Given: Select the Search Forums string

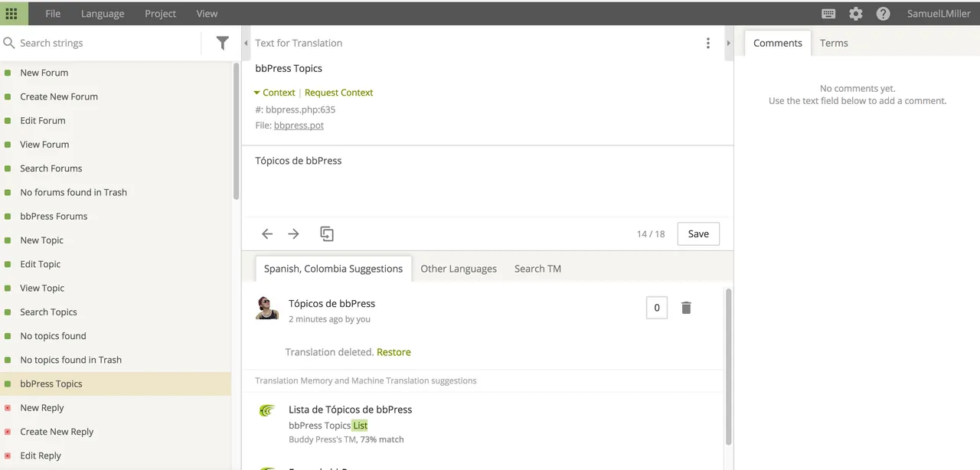Looking at the screenshot, I should [116, 168].
